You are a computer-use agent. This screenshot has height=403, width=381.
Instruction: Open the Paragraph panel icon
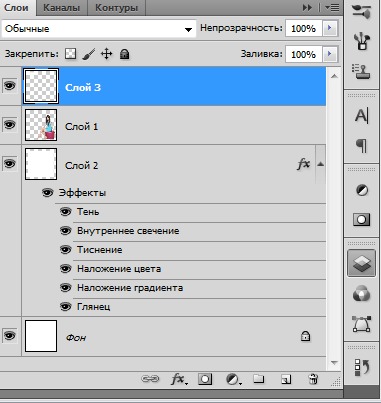[x=362, y=146]
